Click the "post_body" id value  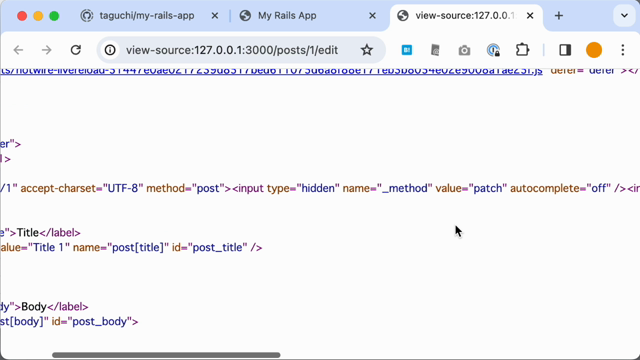tap(100, 322)
